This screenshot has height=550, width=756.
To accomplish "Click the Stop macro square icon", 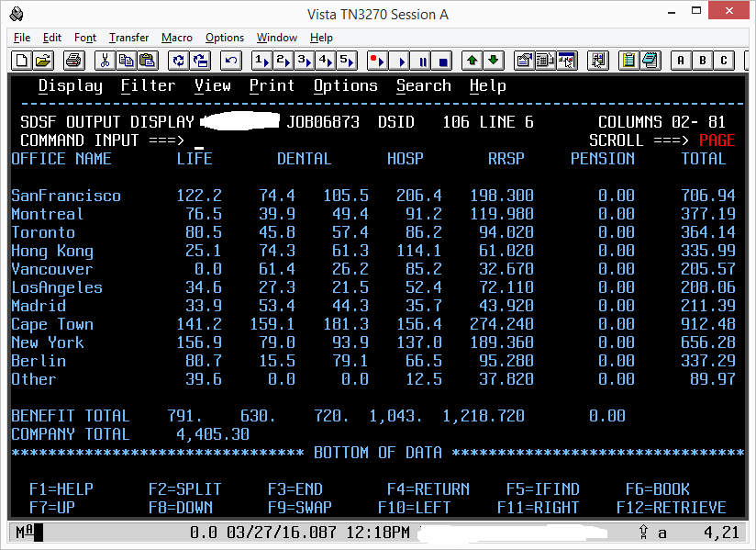I will (443, 61).
